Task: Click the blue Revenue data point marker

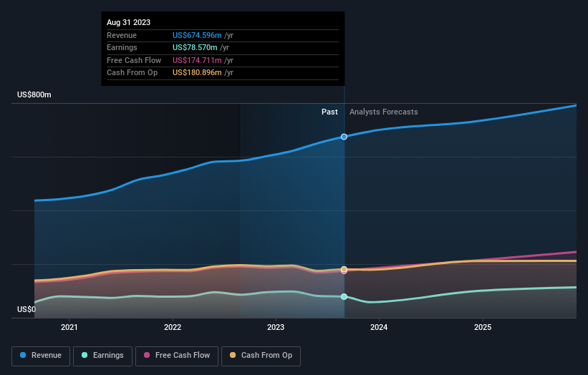Action: point(344,137)
